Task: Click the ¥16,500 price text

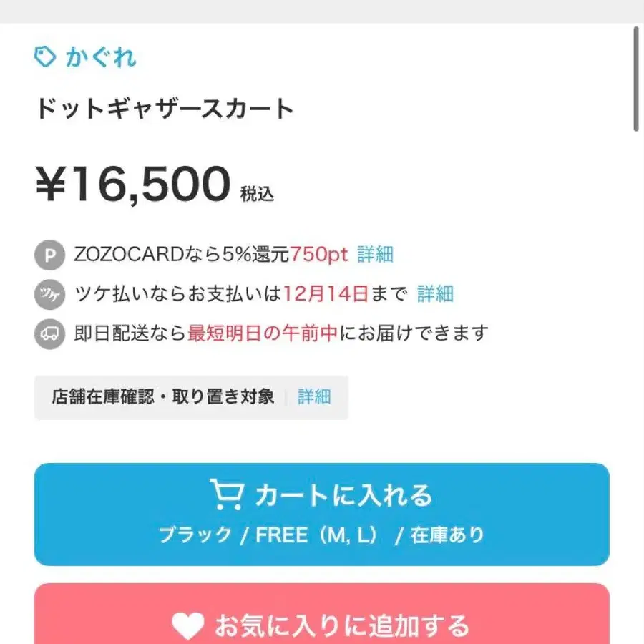Action: (x=133, y=184)
